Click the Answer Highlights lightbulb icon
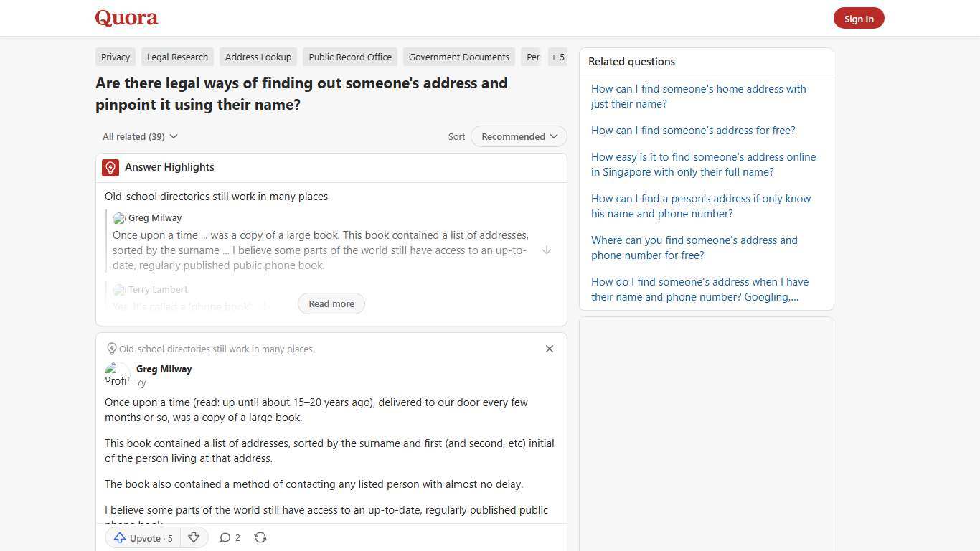This screenshot has height=551, width=980. (x=110, y=167)
